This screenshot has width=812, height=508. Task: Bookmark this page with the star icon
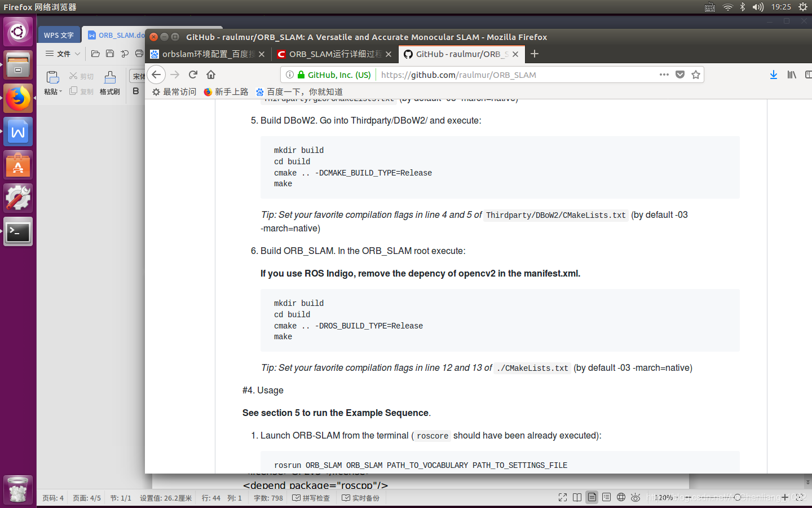(696, 75)
